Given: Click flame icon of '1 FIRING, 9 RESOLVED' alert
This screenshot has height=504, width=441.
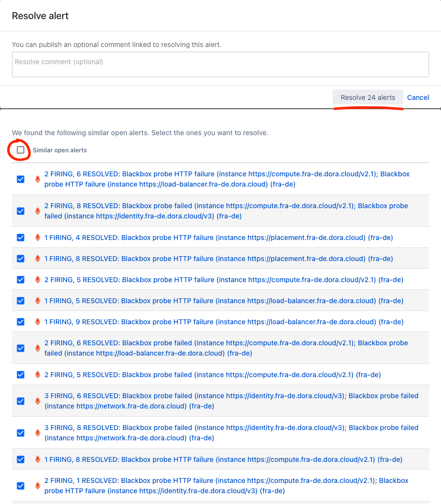Looking at the screenshot, I should click(x=38, y=322).
